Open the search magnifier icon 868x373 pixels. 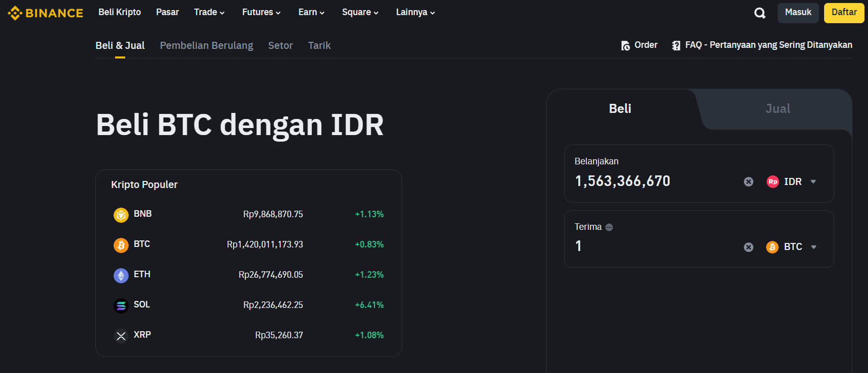tap(759, 13)
